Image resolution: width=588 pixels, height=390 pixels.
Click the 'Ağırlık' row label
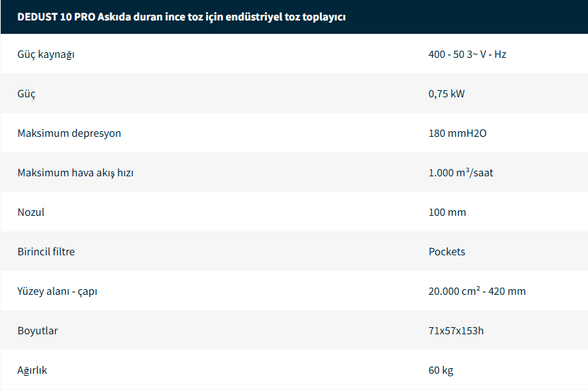(x=32, y=370)
